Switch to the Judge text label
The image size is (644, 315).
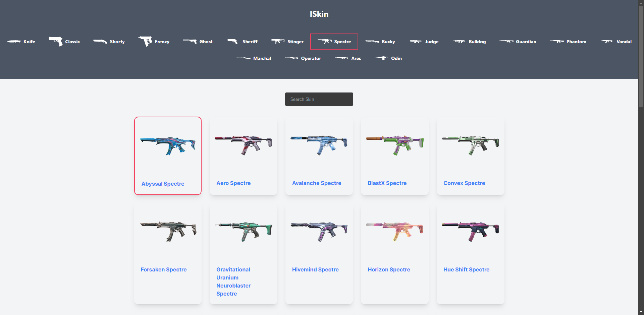coord(432,42)
